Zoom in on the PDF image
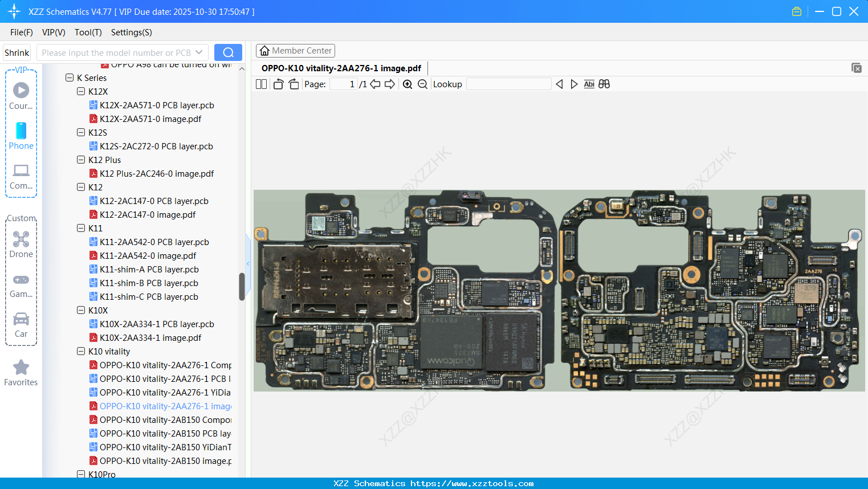 (407, 84)
